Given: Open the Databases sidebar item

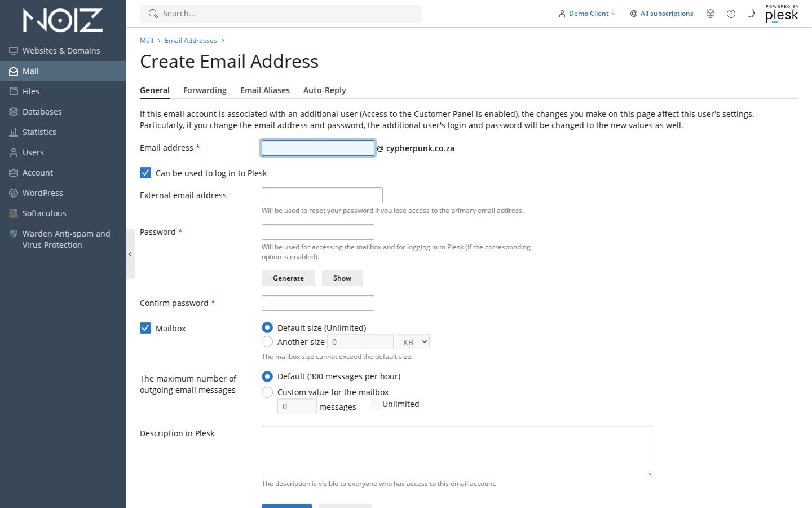Looking at the screenshot, I should tap(63, 112).
